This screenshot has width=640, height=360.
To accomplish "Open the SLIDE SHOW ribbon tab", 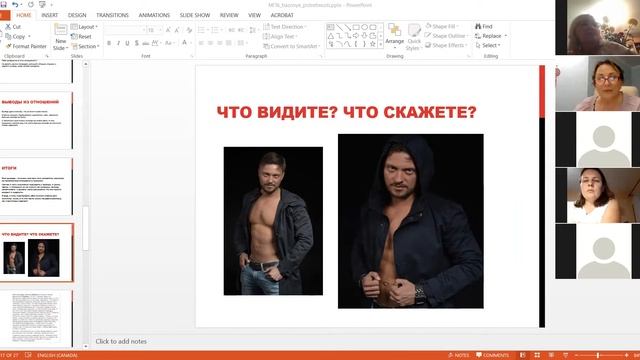I will 195,15.
